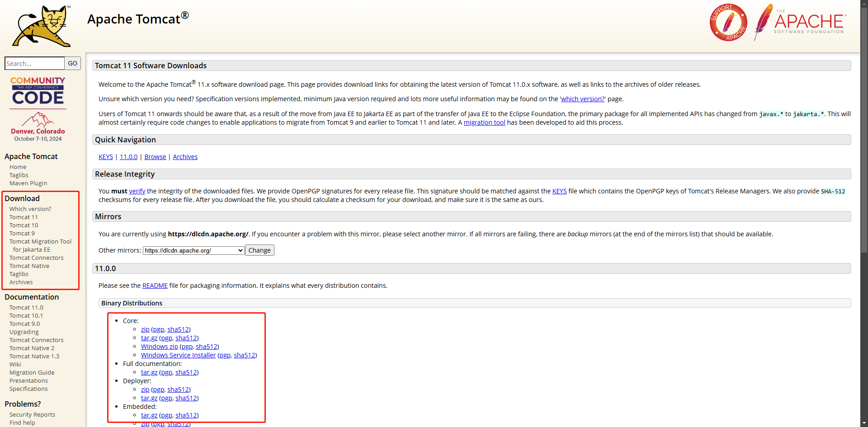868x427 pixels.
Task: Open the Browse link
Action: 155,157
